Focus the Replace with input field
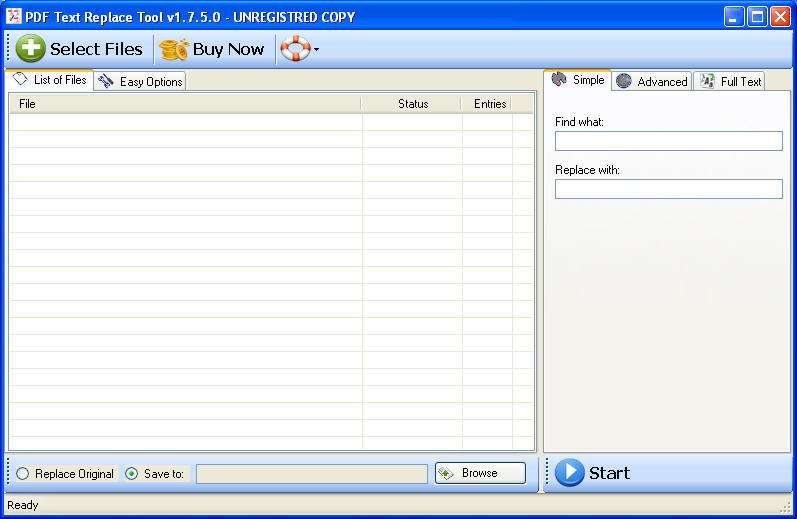Image resolution: width=797 pixels, height=519 pixels. [x=668, y=189]
